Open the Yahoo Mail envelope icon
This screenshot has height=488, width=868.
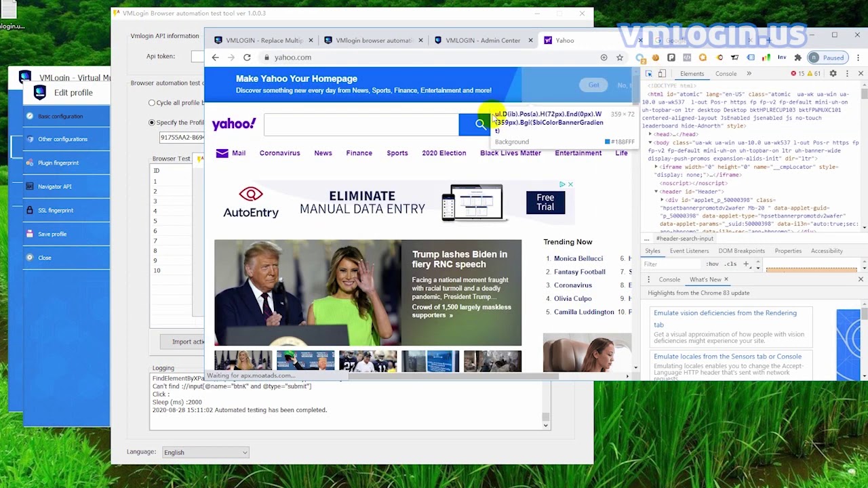point(222,153)
